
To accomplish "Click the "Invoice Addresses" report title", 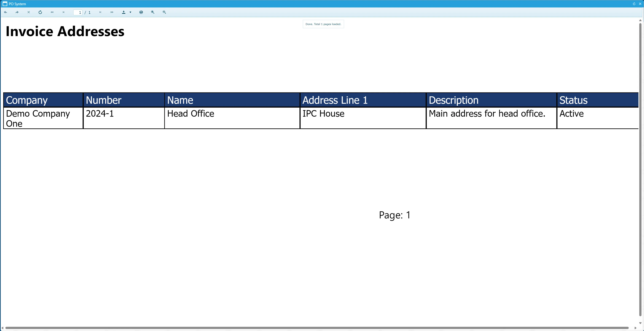I will 65,31.
